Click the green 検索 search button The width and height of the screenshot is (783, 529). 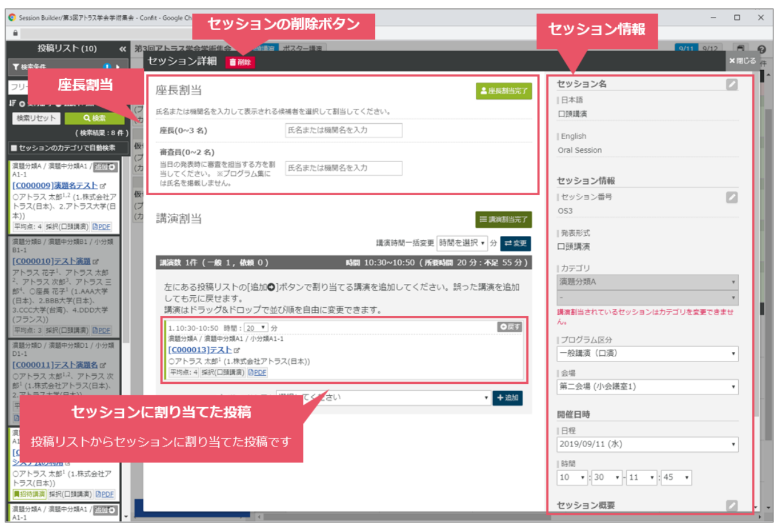click(94, 118)
